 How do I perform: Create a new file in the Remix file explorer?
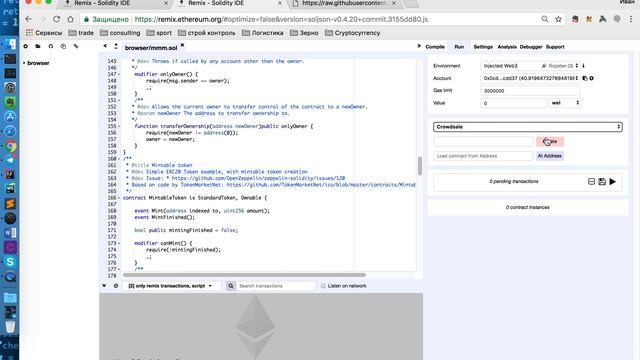point(25,46)
